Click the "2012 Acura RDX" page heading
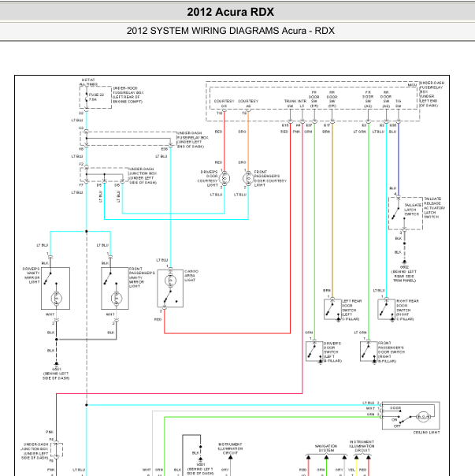The width and height of the screenshot is (475, 476). [x=230, y=12]
